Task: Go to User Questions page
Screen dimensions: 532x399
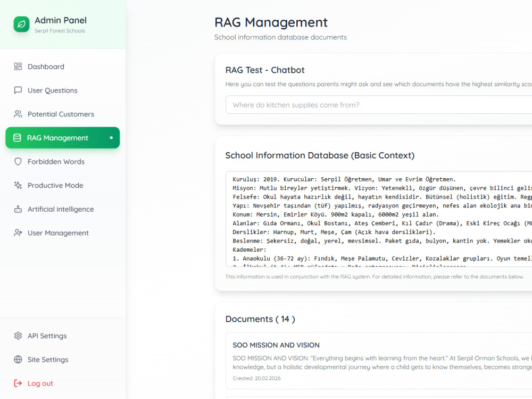Action: 63,90
